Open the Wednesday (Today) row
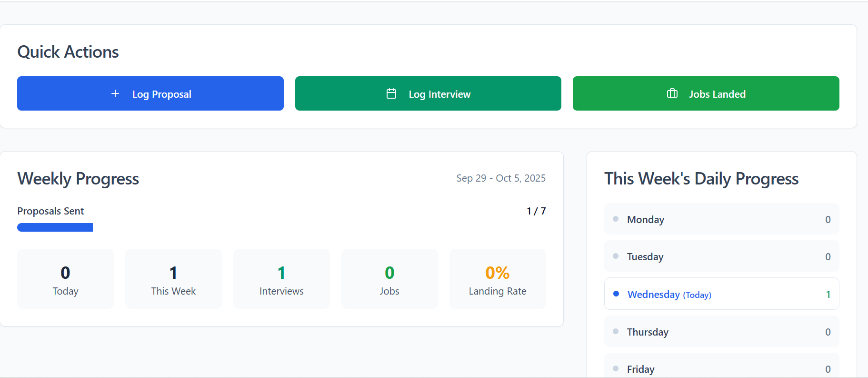 (x=721, y=294)
